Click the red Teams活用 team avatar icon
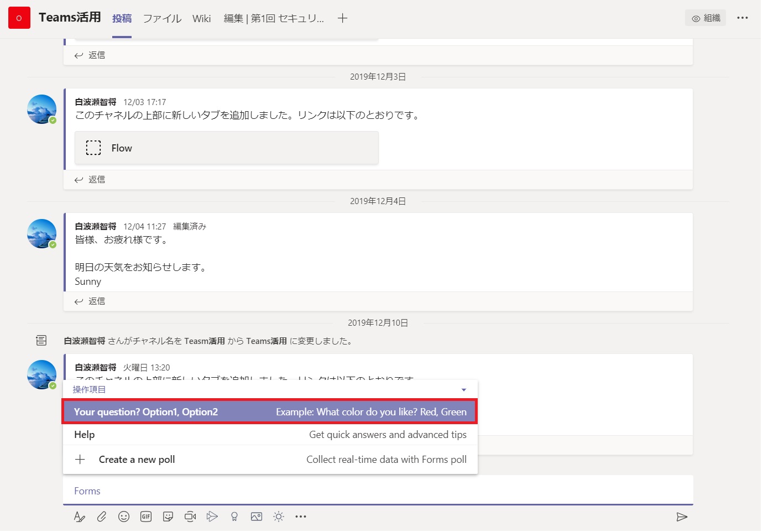763x532 pixels. [19, 18]
